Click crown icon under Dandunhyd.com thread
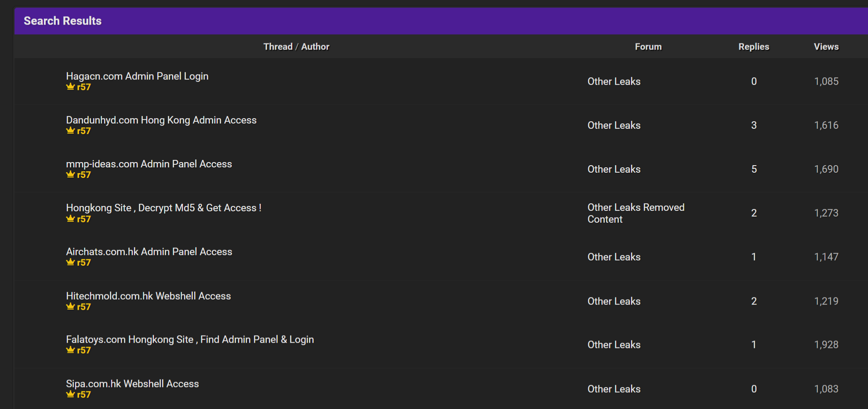 click(70, 130)
